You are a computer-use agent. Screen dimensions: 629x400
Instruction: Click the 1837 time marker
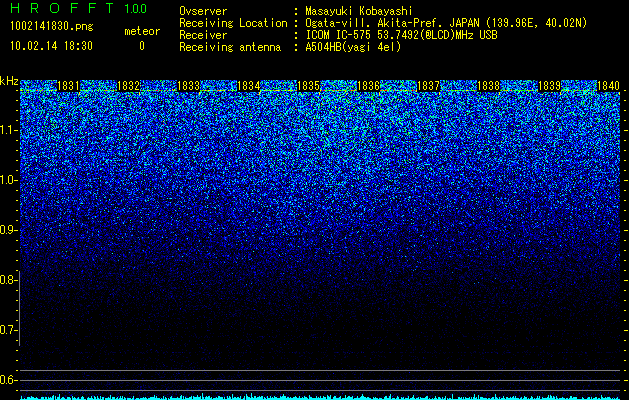coord(428,86)
